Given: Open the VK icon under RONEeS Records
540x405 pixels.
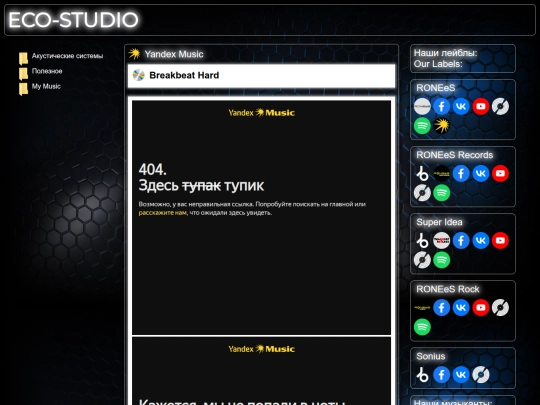Looking at the screenshot, I should [x=481, y=173].
